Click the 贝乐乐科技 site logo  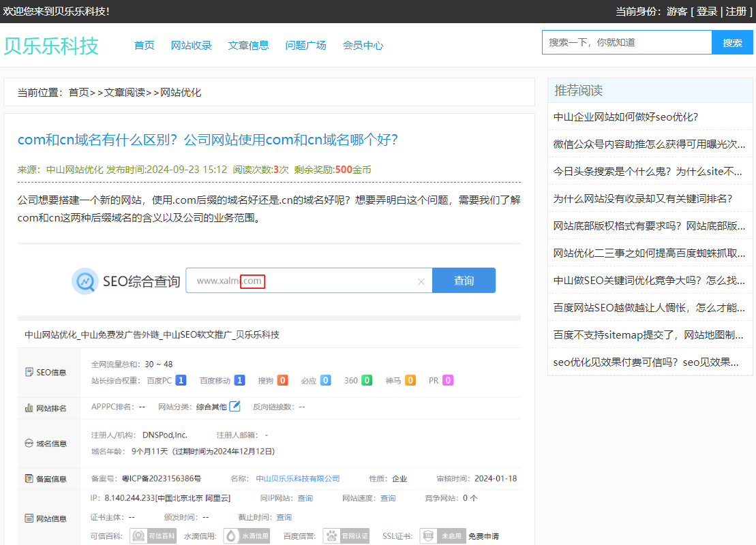point(51,46)
